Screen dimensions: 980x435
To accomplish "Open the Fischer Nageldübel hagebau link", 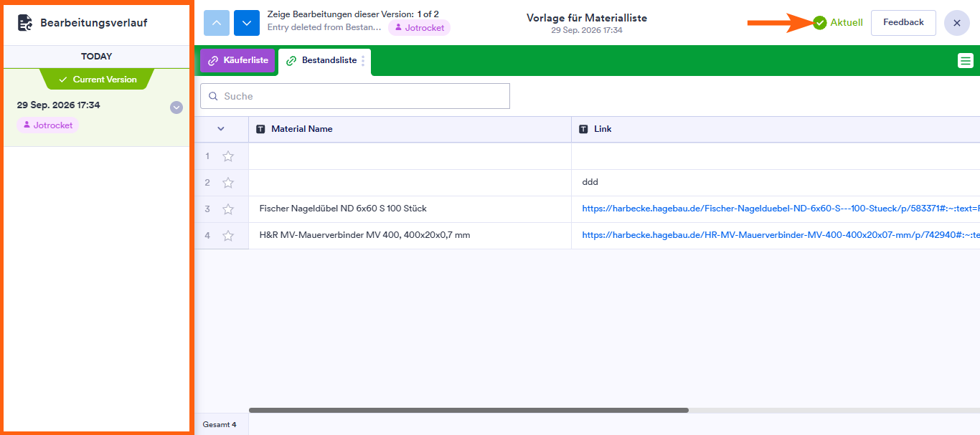I will tap(781, 209).
